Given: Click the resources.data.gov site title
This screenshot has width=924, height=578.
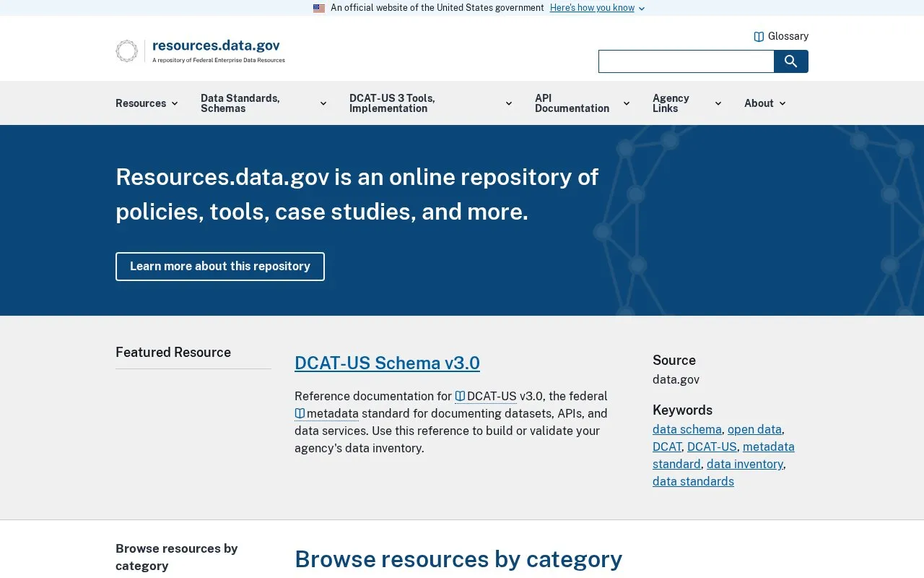Looking at the screenshot, I should tap(216, 46).
